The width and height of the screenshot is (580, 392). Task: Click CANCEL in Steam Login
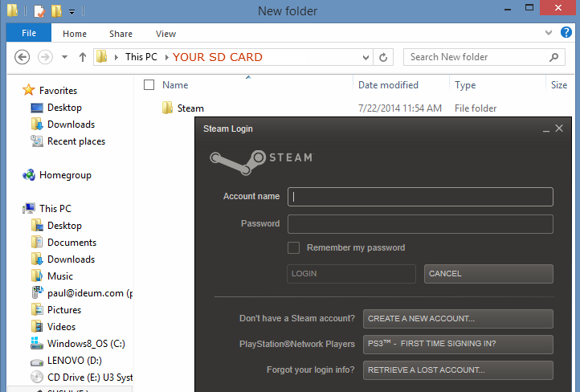pos(488,274)
